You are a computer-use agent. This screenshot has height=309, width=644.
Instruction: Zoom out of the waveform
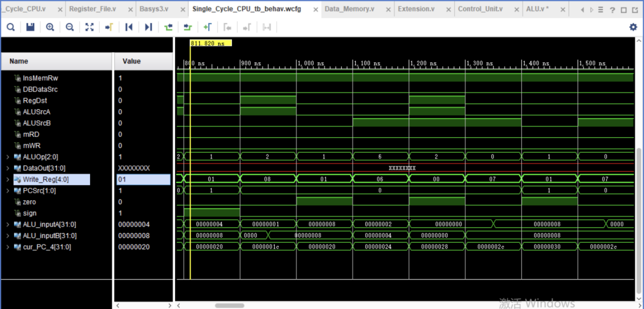70,27
